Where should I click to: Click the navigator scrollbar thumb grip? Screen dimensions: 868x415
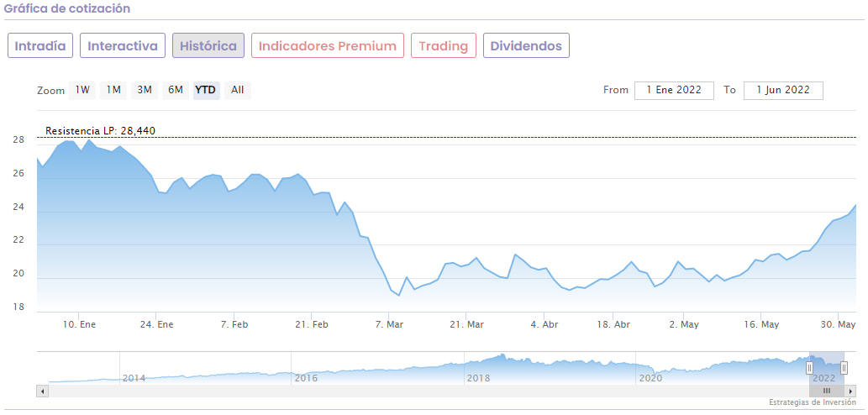pyautogui.click(x=826, y=391)
